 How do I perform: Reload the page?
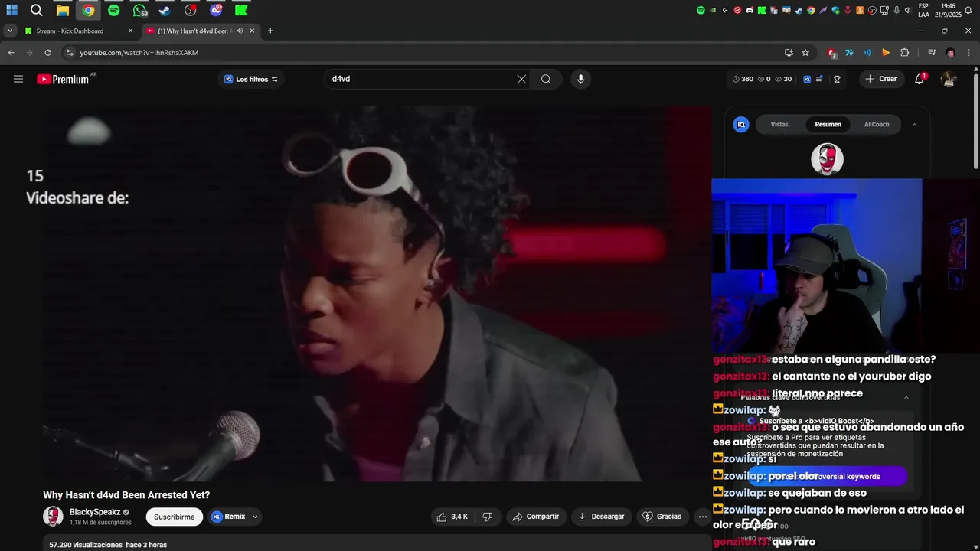(47, 53)
